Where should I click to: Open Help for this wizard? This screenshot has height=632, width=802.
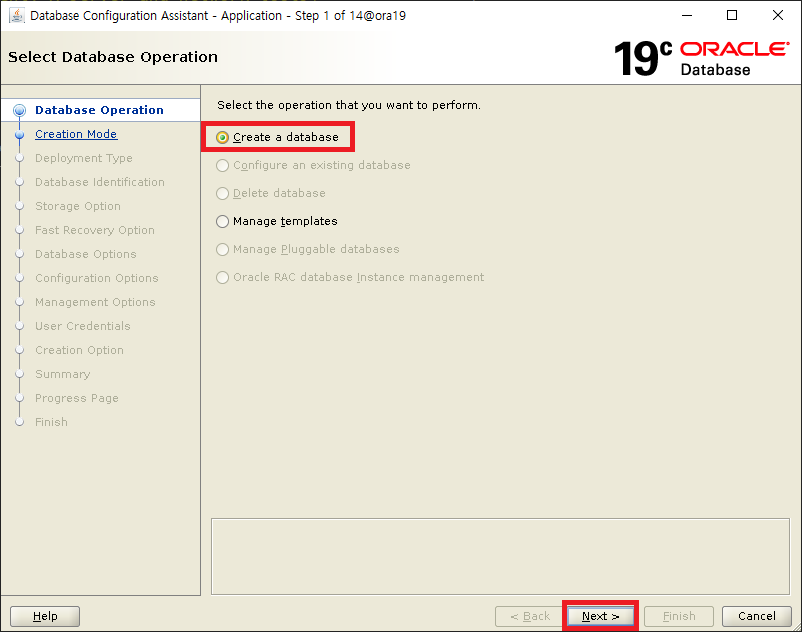pyautogui.click(x=45, y=616)
